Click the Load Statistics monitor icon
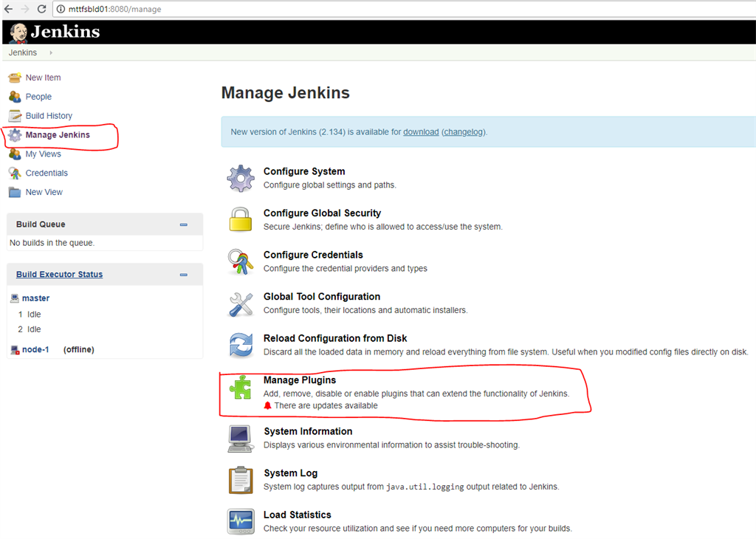 241,521
